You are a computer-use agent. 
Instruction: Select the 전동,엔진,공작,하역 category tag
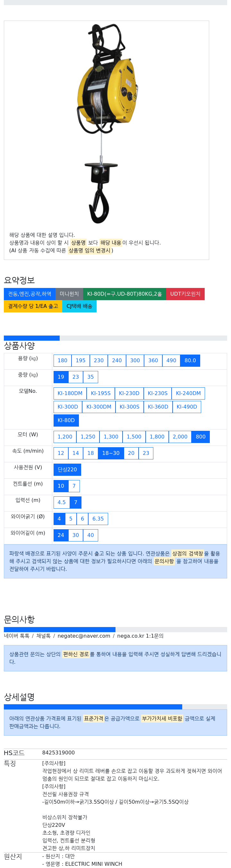pos(30,294)
